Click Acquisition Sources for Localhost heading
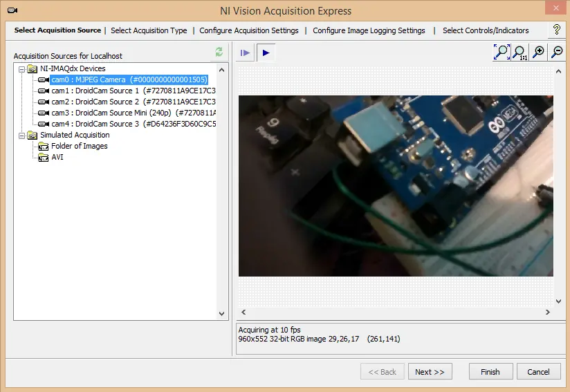Viewport: 570px width, 392px height. (68, 56)
